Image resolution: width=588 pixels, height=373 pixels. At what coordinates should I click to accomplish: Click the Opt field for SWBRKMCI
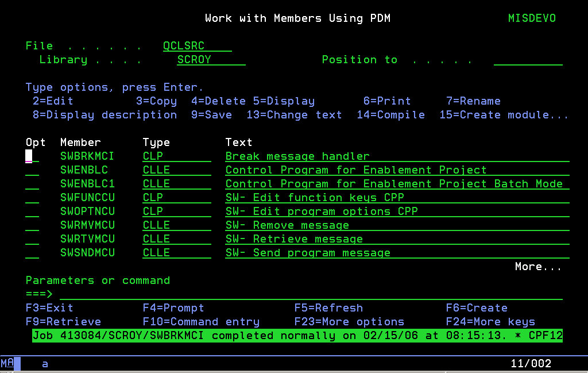32,156
